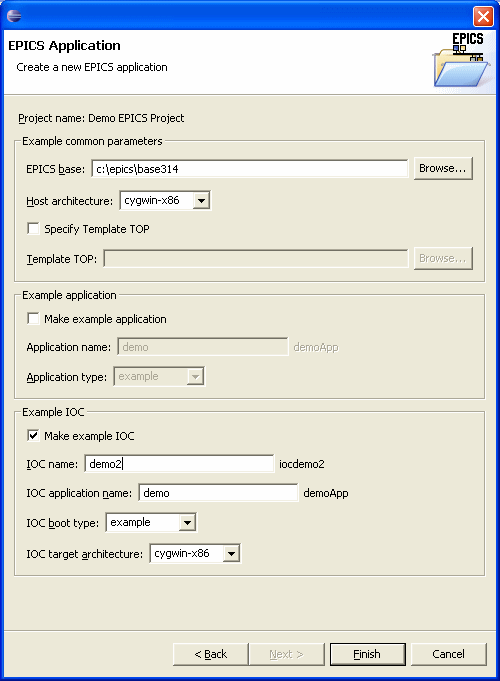The image size is (500, 681).
Task: Cancel the wizard
Action: click(449, 654)
